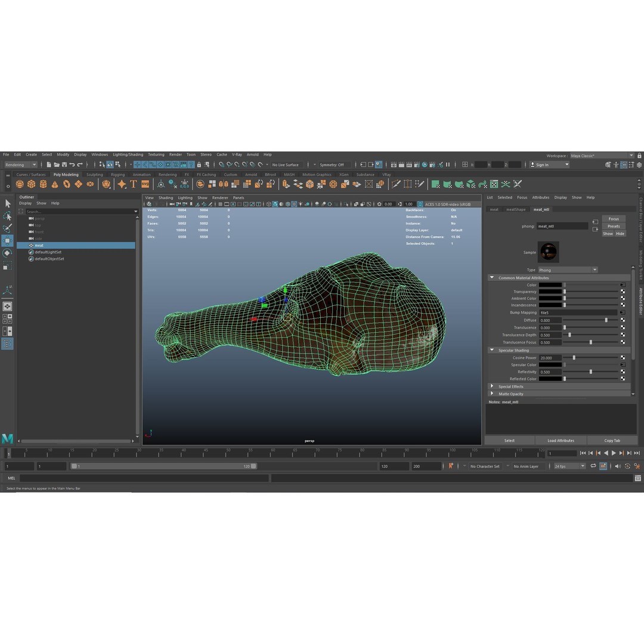Open the Workspace Maya Classic dropdown
The width and height of the screenshot is (644, 644).
602,156
